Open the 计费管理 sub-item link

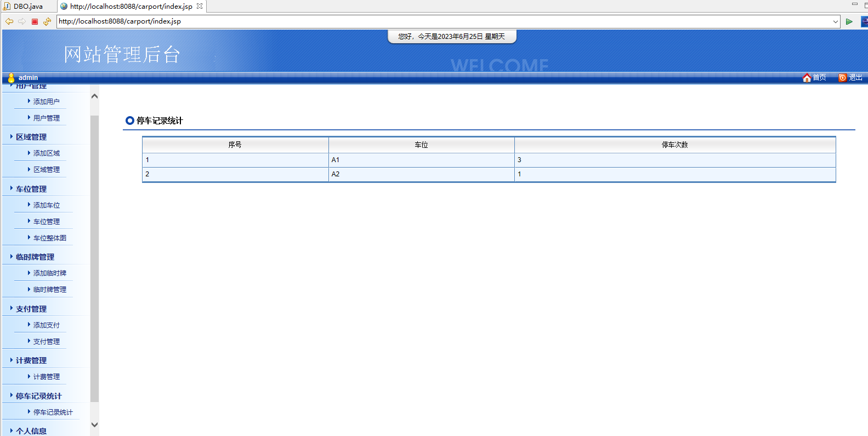(x=47, y=377)
